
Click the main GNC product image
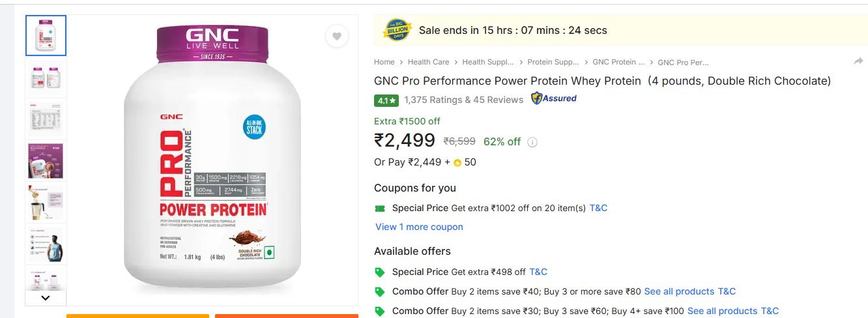pyautogui.click(x=212, y=160)
